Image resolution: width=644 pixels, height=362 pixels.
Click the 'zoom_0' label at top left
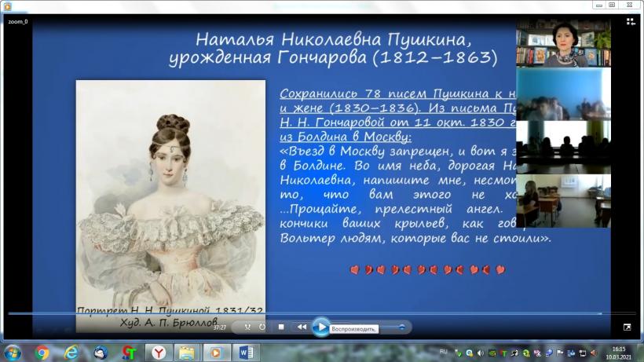[x=17, y=22]
